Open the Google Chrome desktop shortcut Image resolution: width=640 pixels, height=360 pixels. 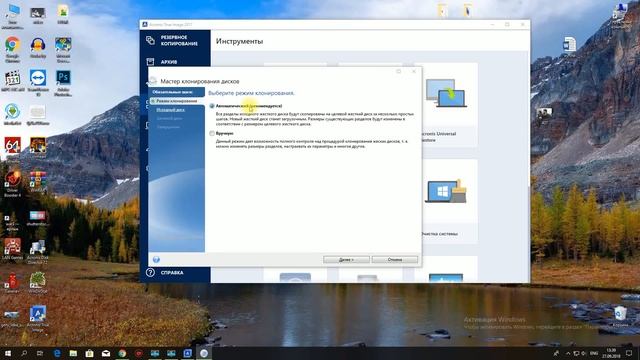(x=13, y=44)
